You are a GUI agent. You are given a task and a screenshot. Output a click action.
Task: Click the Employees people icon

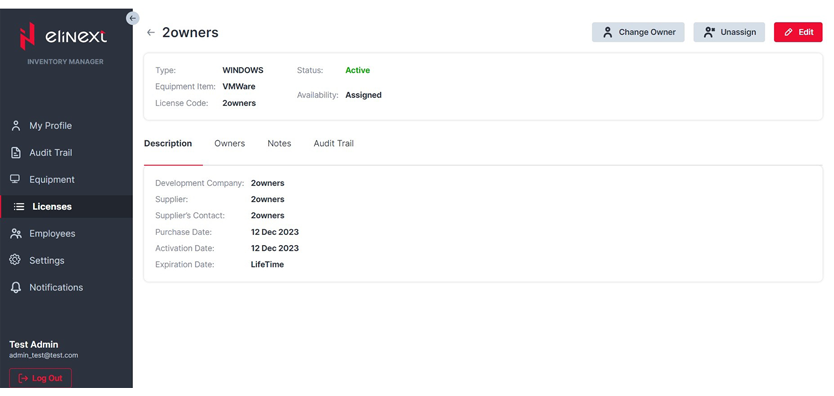click(16, 233)
